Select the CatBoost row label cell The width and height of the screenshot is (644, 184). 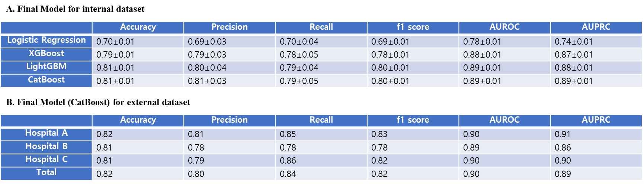(47, 80)
